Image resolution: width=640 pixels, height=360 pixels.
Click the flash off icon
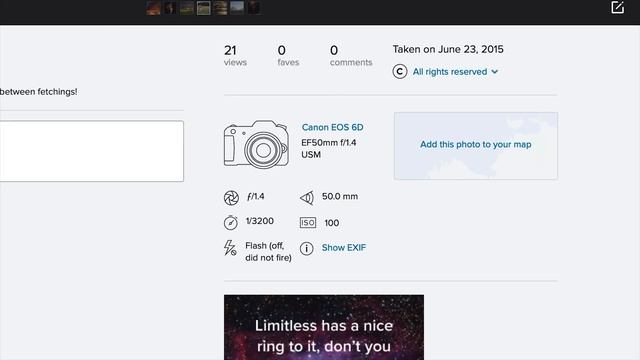(230, 248)
